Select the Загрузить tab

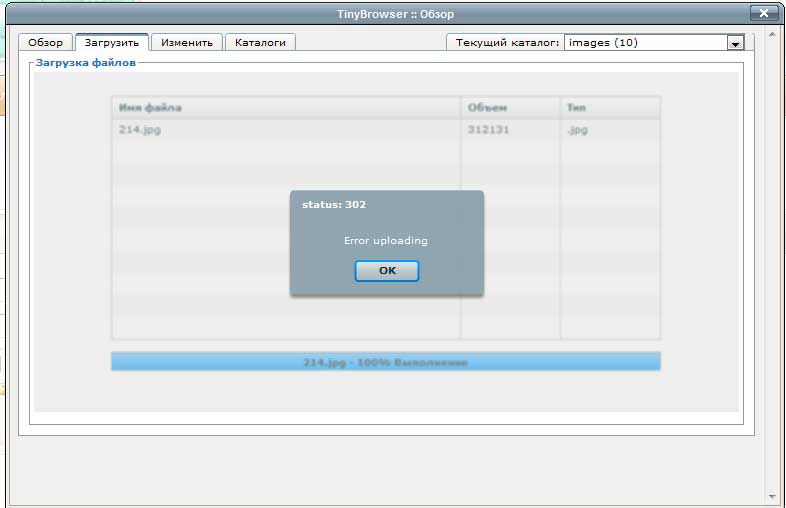pos(111,43)
